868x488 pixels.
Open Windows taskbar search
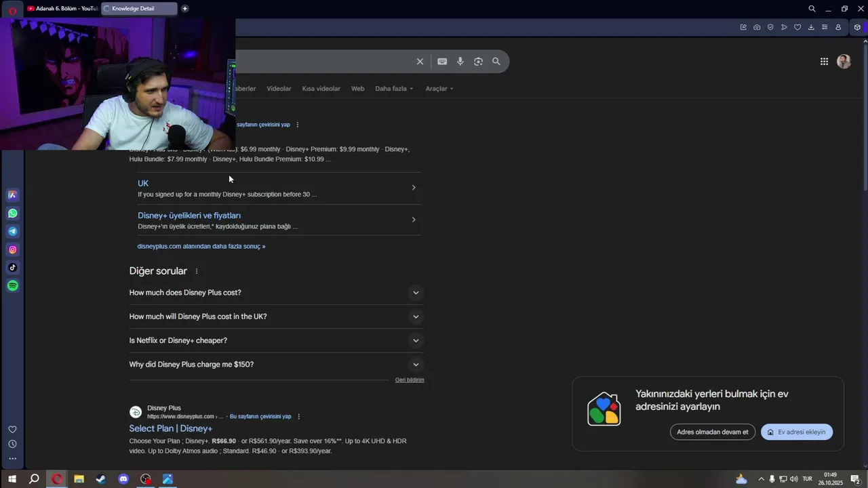pos(34,479)
